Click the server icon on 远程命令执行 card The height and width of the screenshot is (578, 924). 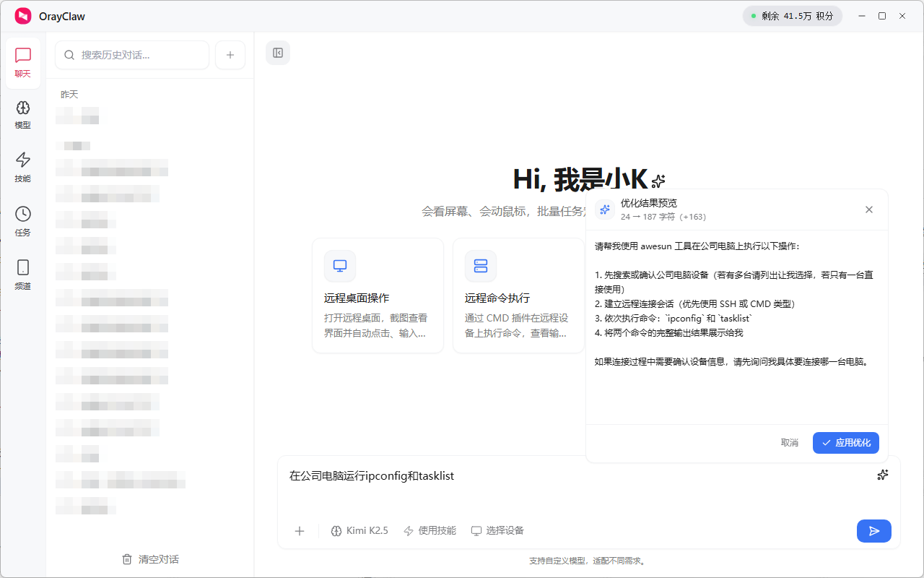click(481, 266)
